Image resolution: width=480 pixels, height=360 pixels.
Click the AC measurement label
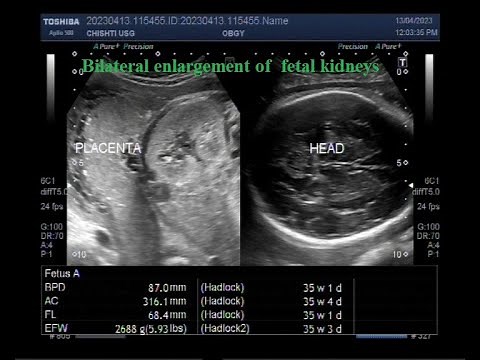tap(51, 301)
